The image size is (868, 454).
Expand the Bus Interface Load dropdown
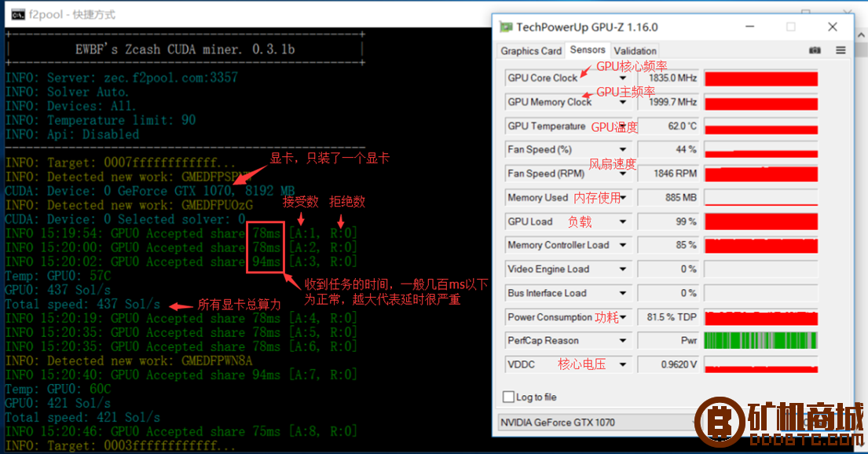click(x=623, y=293)
